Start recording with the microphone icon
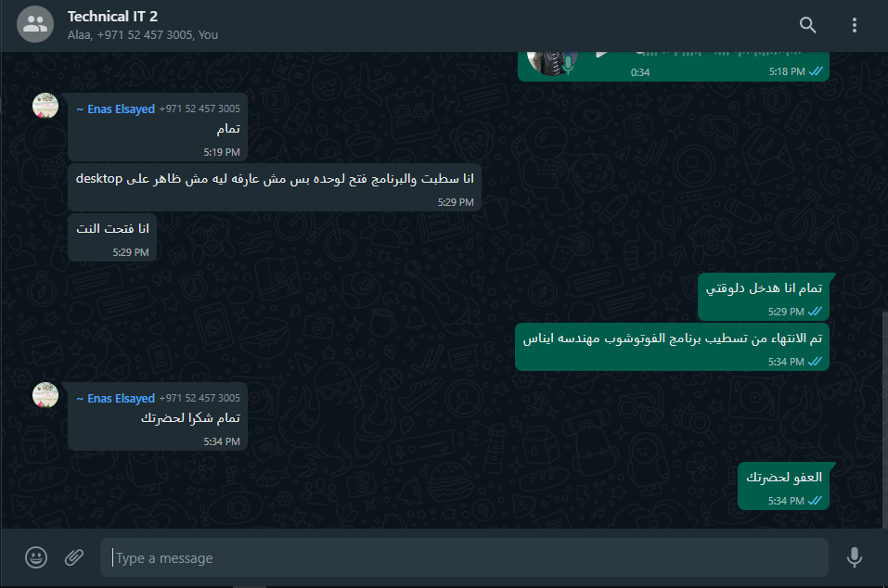The image size is (888, 588). tap(854, 557)
